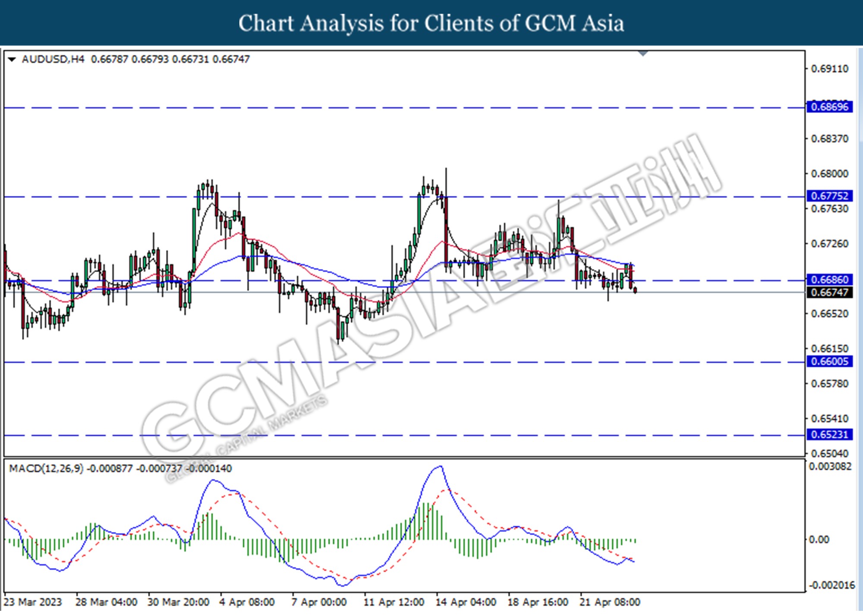Click the 7 Apr 00:00 time label
The height and width of the screenshot is (616, 863).
click(319, 602)
